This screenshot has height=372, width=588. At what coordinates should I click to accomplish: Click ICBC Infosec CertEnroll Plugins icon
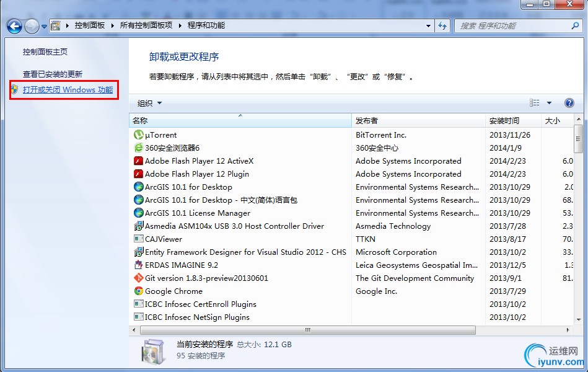click(x=139, y=304)
